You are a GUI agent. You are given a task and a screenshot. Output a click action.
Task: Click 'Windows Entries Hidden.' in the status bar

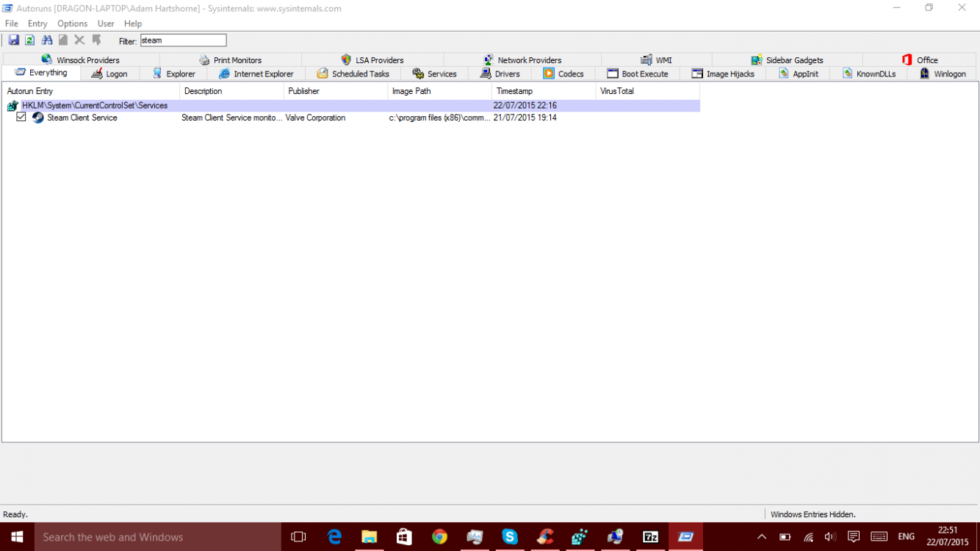click(x=813, y=514)
